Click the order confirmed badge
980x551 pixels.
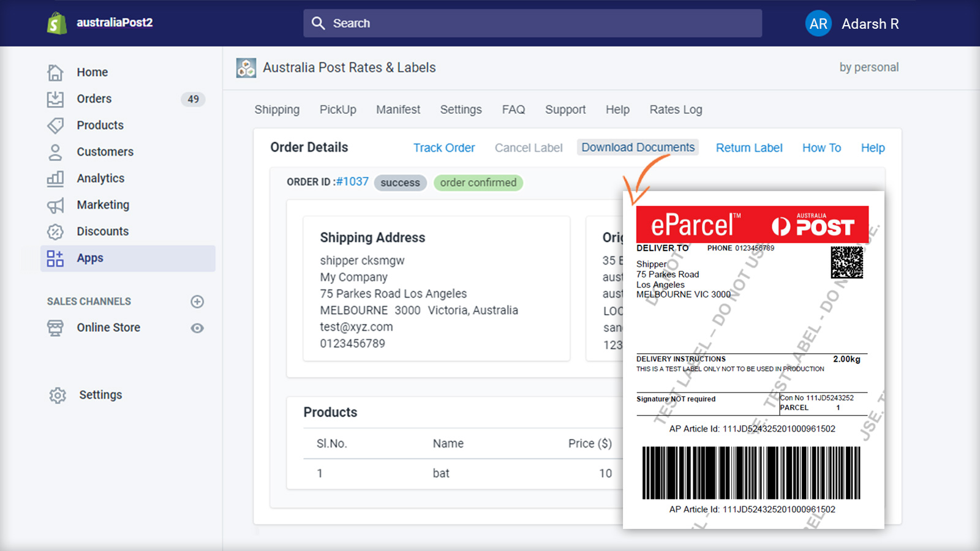(x=478, y=182)
